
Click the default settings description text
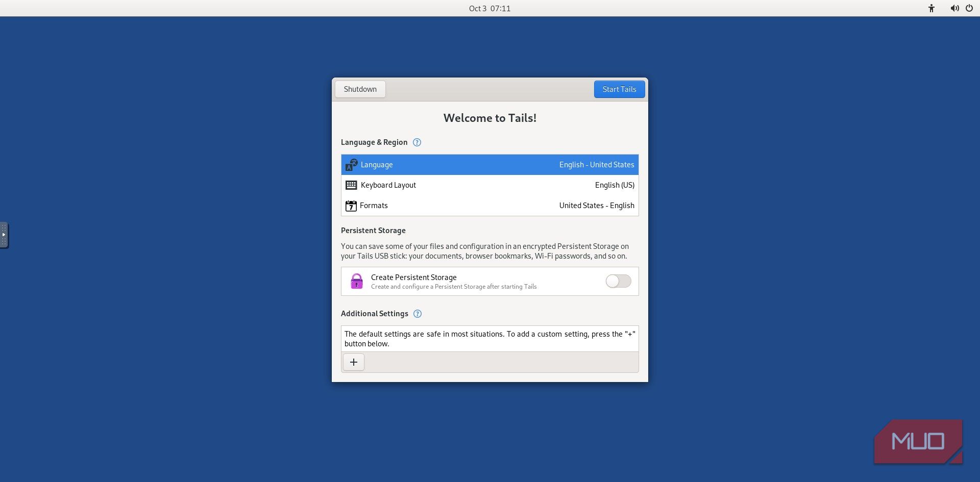click(490, 339)
